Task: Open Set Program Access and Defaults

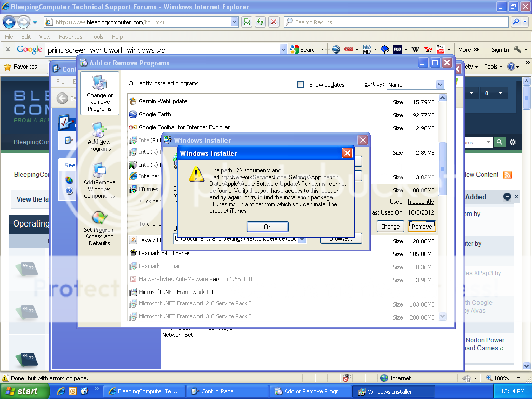Action: [x=99, y=229]
